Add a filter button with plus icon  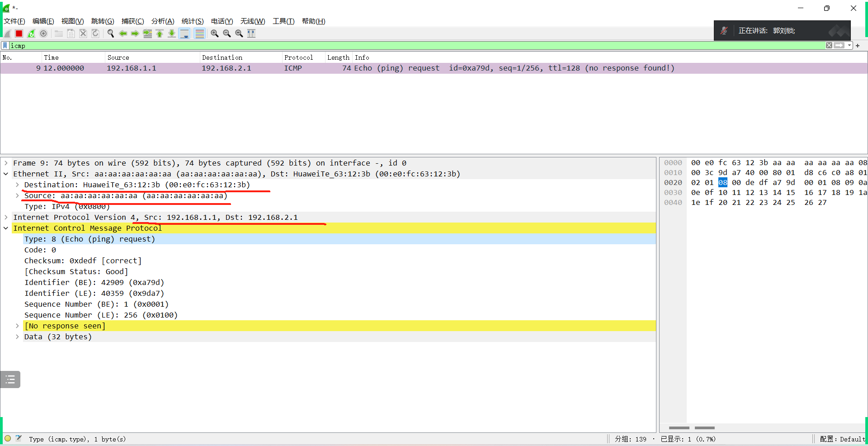point(858,46)
